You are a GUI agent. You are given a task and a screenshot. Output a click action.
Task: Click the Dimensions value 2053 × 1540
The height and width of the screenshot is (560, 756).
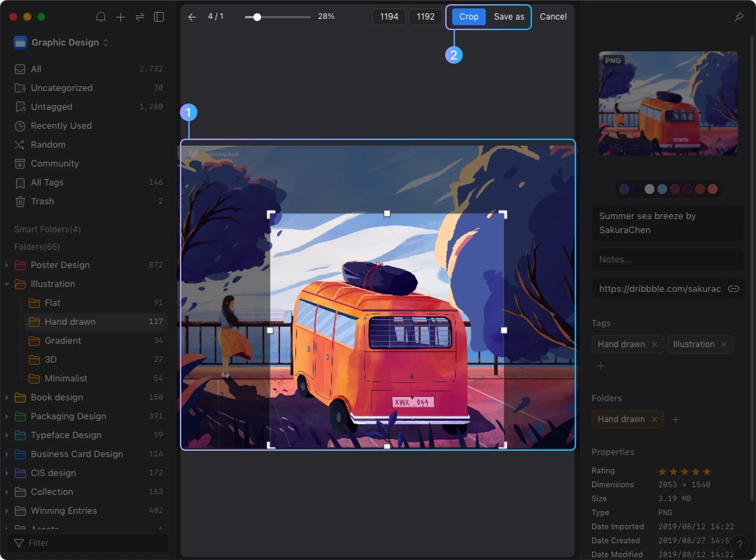(x=684, y=484)
